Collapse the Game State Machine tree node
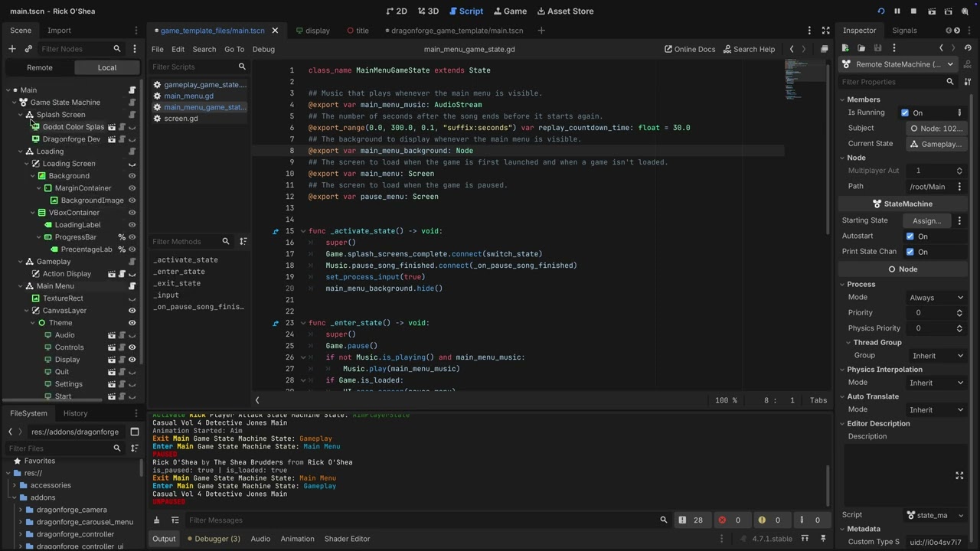 pyautogui.click(x=14, y=103)
